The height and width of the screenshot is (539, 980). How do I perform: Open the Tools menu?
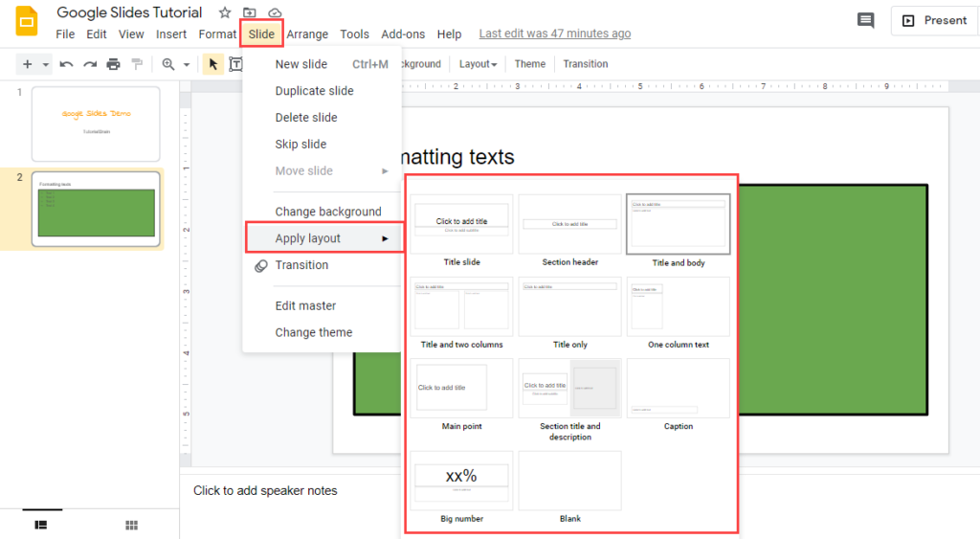[x=354, y=34]
